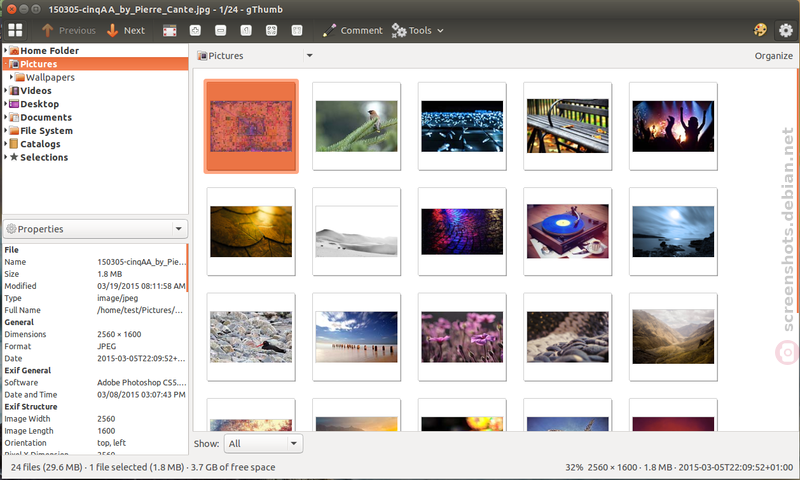
Task: Select the bird on branch thumbnail
Action: [357, 126]
